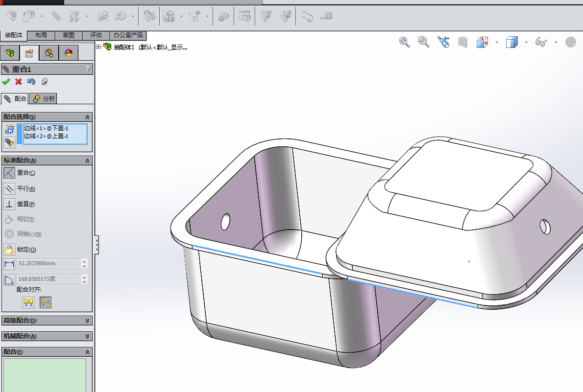Click the New Part component icon

(x=29, y=16)
